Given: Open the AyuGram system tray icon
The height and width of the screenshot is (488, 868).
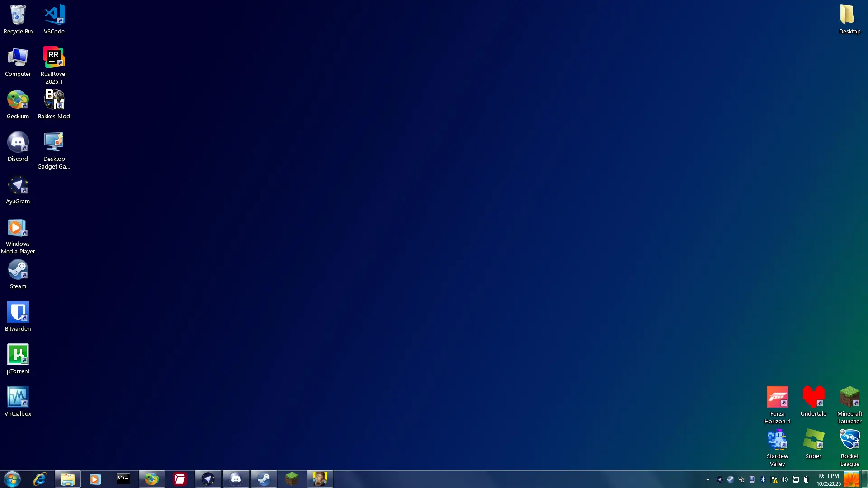Looking at the screenshot, I should pos(720,479).
